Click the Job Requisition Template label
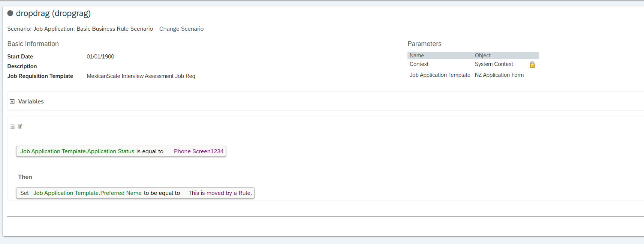The height and width of the screenshot is (244, 644). pyautogui.click(x=40, y=76)
